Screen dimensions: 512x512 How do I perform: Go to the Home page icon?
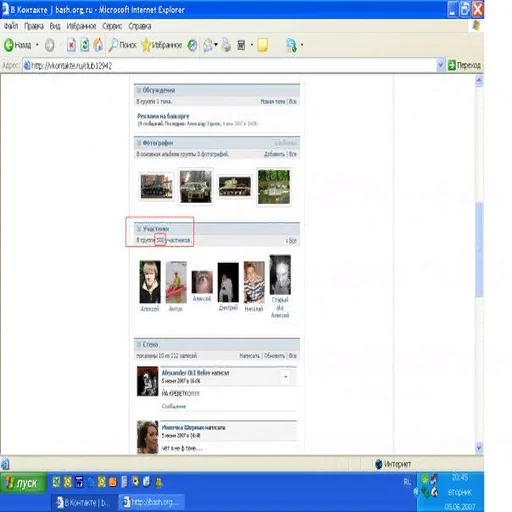pos(98,45)
